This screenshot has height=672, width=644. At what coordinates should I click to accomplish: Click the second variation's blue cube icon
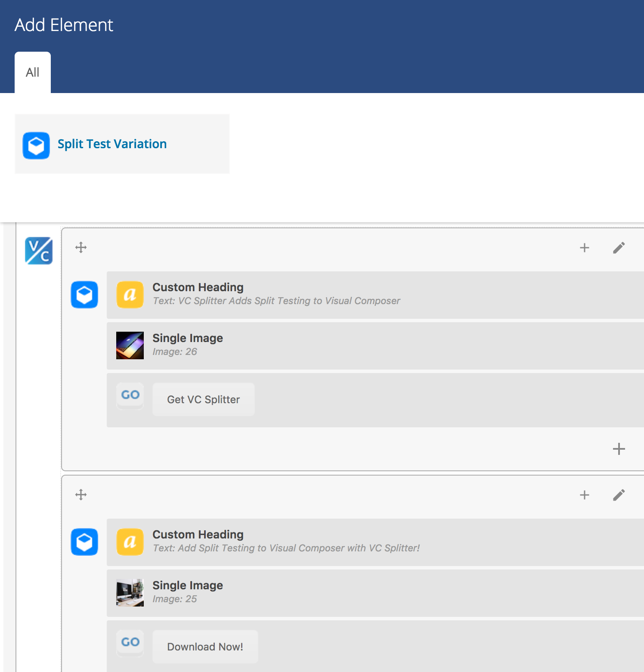[84, 542]
